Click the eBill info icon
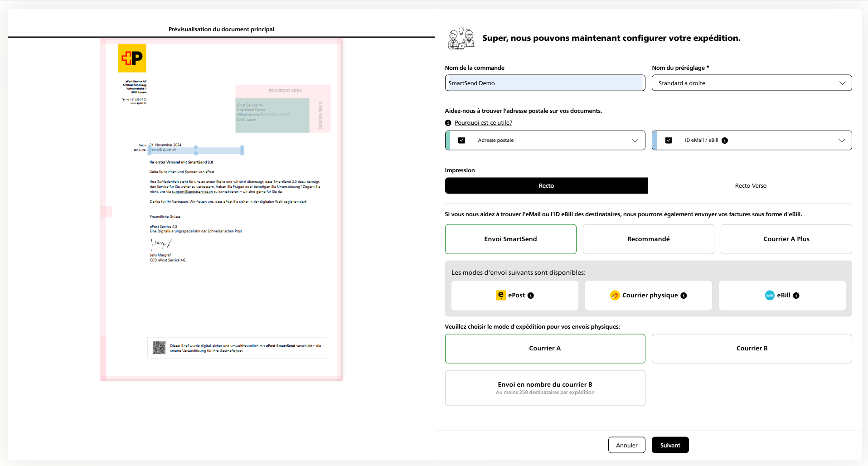 click(x=796, y=295)
